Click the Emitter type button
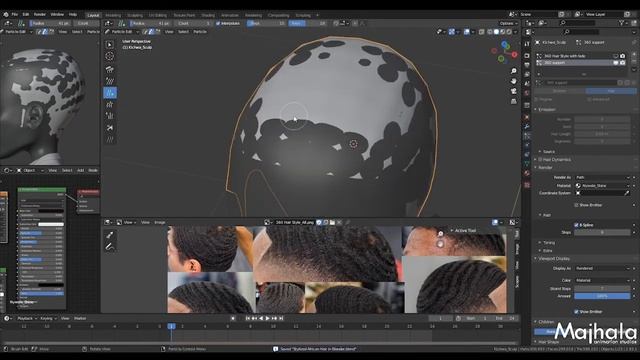Image resolution: width=640 pixels, height=360 pixels. 560,91
